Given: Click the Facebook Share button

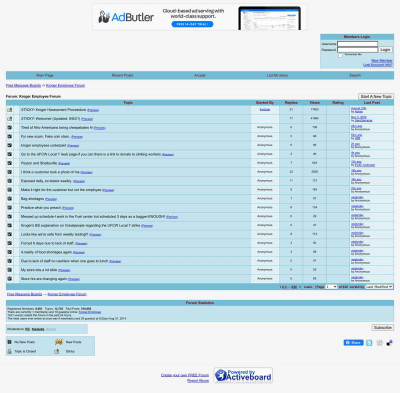Looking at the screenshot, I should coord(353,343).
